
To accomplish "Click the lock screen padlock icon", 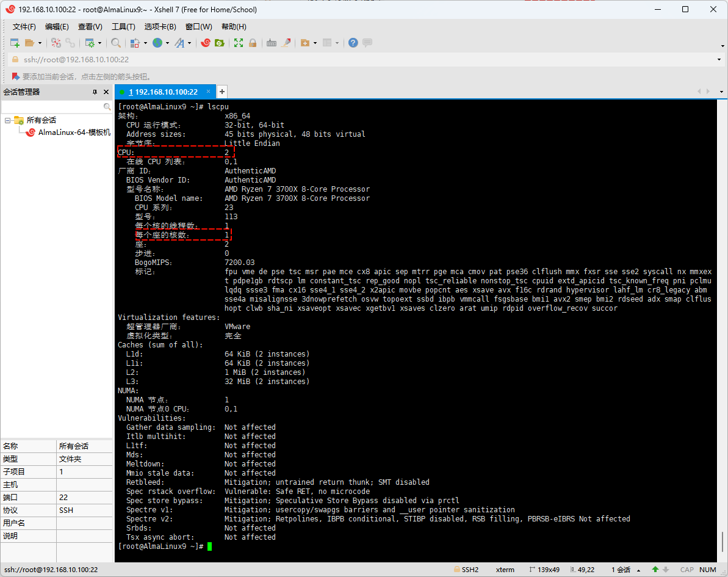I will tap(252, 43).
